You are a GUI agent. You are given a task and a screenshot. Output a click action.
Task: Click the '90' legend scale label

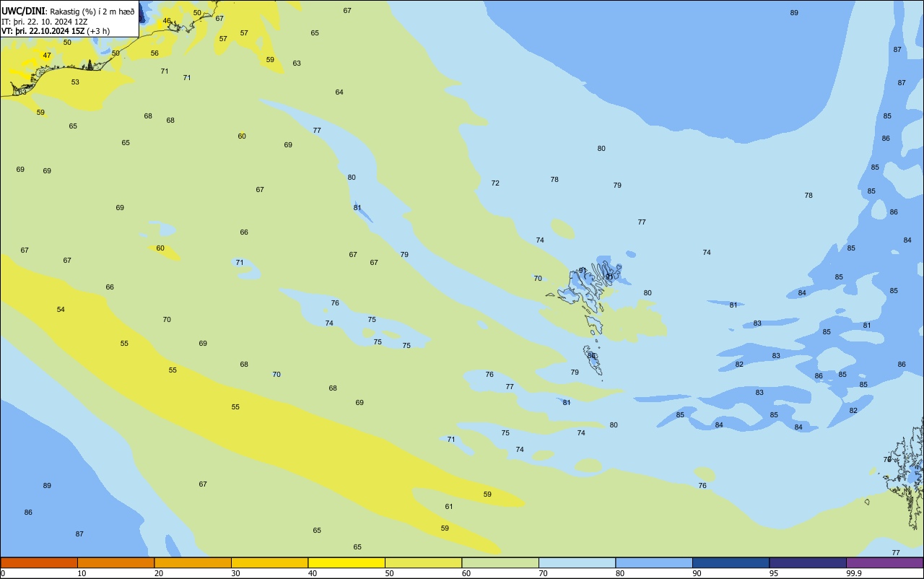[x=697, y=573]
